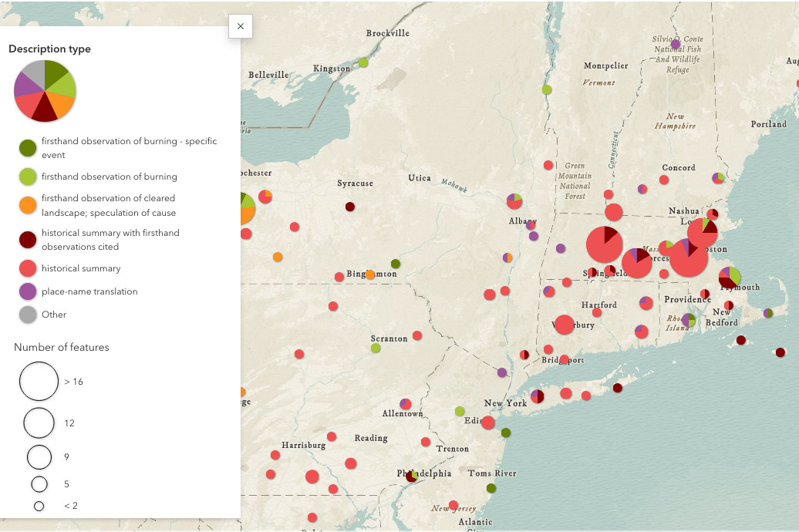Click the 'historical summary' legend label
This screenshot has height=532, width=799.
[81, 268]
